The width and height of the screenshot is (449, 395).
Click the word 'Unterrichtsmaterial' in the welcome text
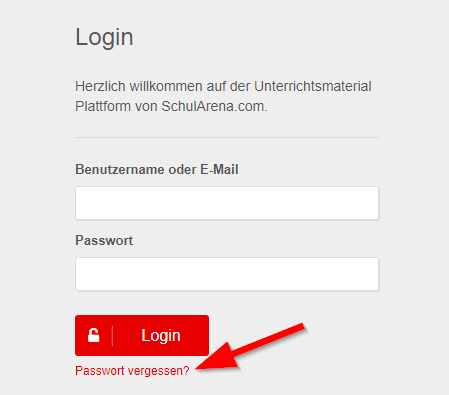click(313, 86)
